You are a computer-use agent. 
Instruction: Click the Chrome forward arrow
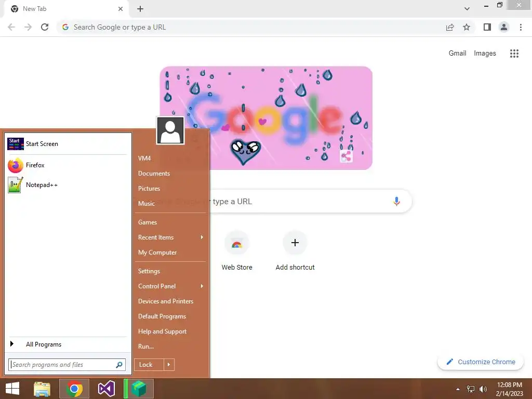[28, 27]
